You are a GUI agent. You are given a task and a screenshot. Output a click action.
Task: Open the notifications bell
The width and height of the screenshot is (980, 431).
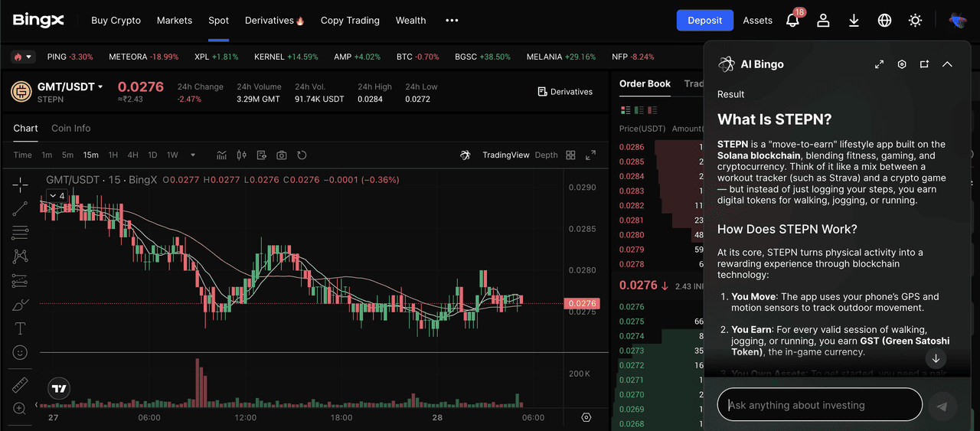[792, 21]
